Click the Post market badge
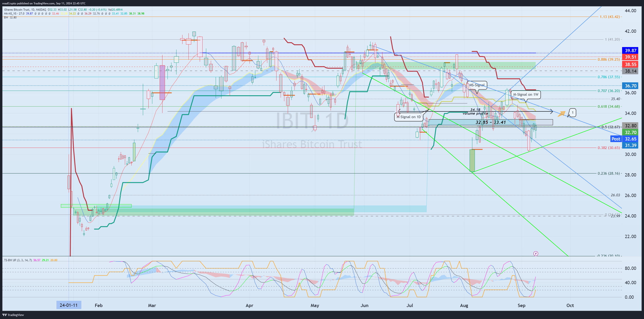The width and height of the screenshot is (644, 319). tap(616, 139)
